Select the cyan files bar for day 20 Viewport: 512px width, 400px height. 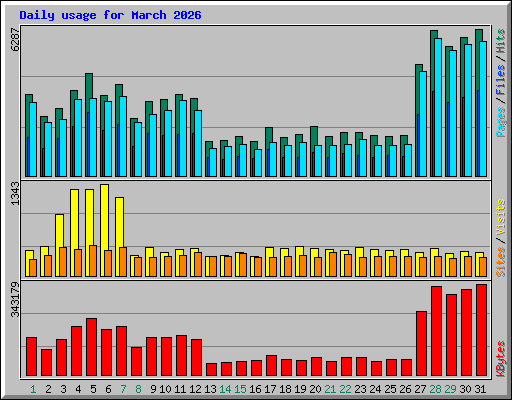point(318,161)
